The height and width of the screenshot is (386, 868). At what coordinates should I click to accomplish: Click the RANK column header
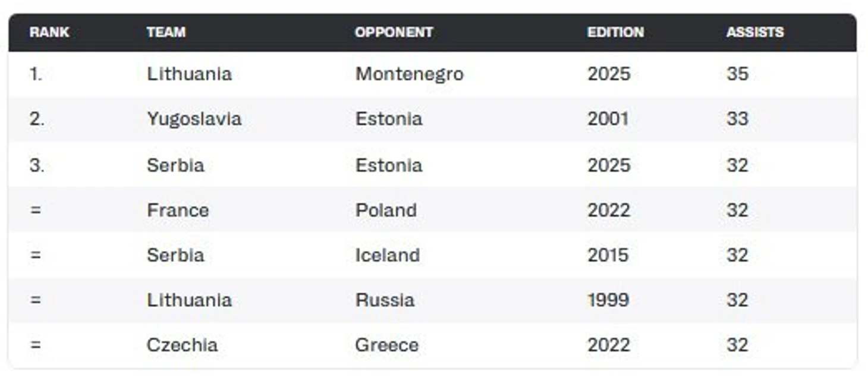[x=49, y=32]
